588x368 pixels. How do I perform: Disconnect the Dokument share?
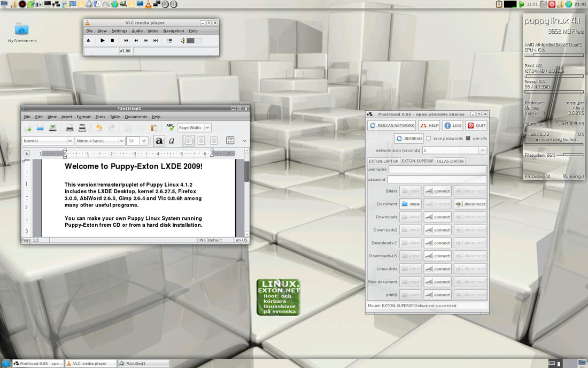[x=470, y=204]
